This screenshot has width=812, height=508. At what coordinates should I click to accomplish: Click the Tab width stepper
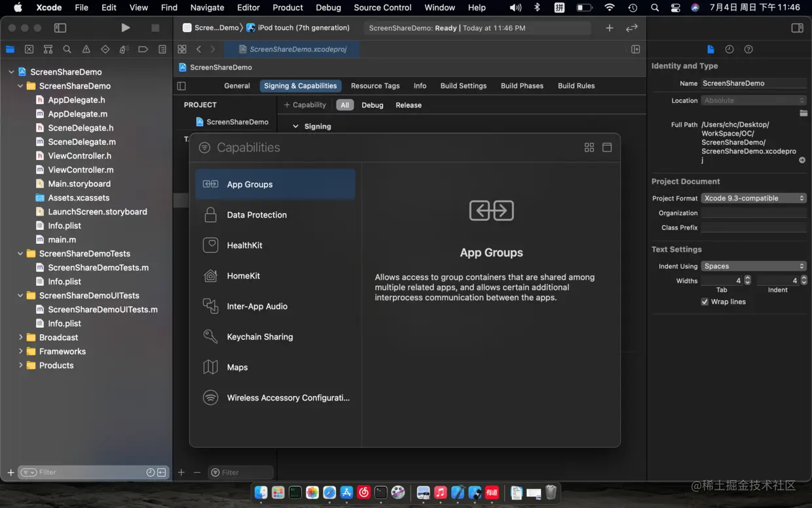click(x=747, y=281)
